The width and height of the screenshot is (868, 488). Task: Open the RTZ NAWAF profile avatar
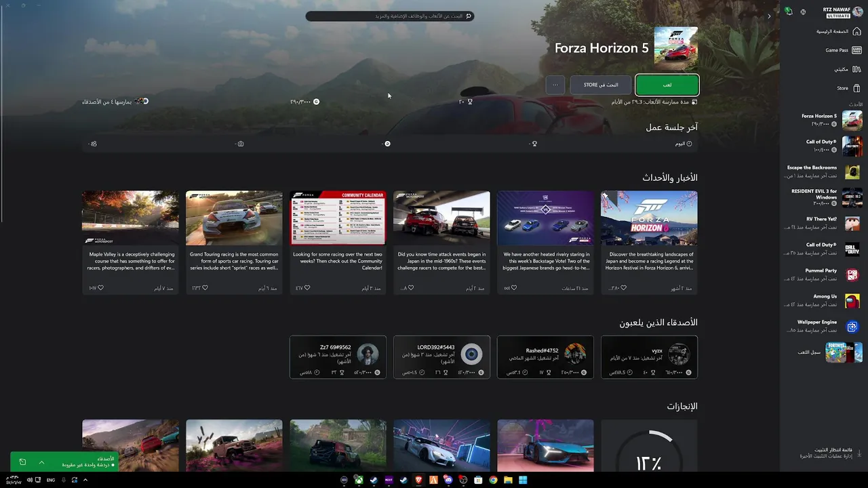[858, 12]
